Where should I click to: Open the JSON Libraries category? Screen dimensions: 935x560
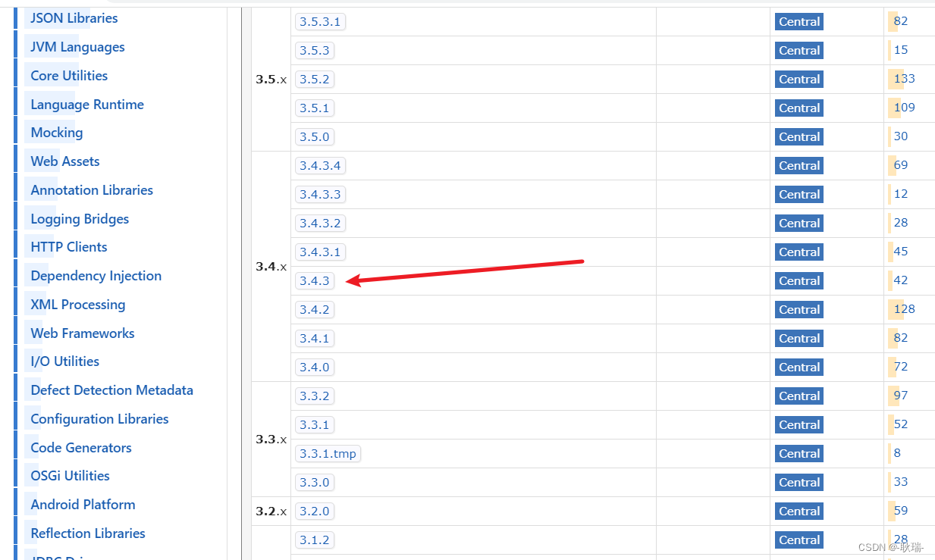pos(74,18)
